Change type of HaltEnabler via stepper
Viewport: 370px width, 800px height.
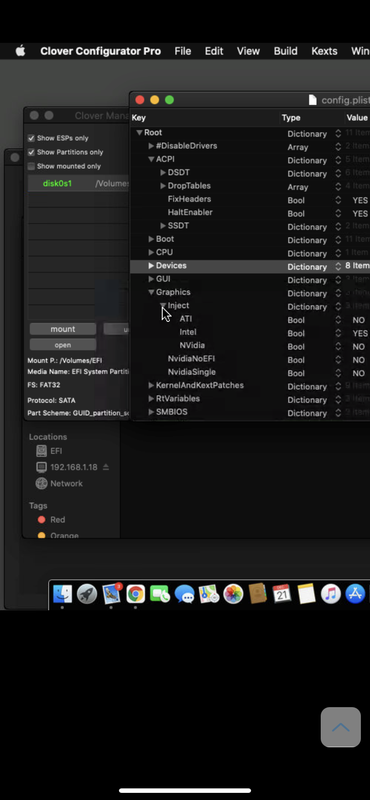click(x=338, y=213)
